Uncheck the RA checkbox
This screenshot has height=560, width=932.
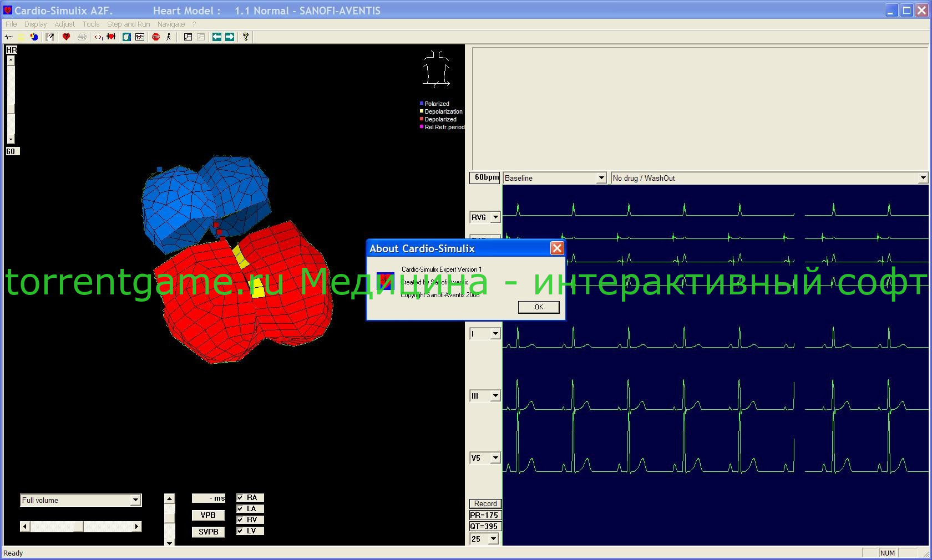click(x=240, y=498)
